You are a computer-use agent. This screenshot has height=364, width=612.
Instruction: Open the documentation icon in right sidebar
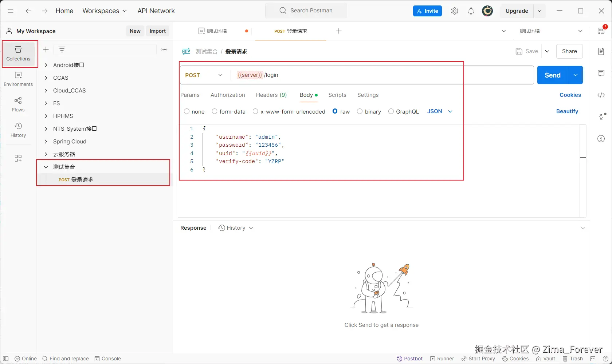click(601, 51)
